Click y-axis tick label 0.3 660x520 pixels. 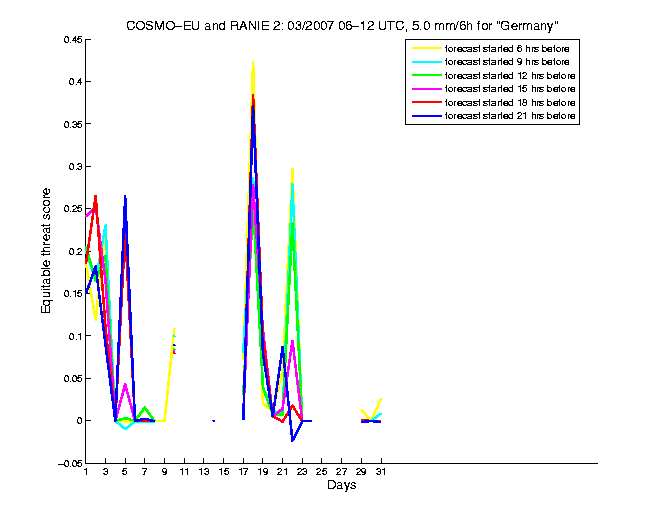(75, 167)
